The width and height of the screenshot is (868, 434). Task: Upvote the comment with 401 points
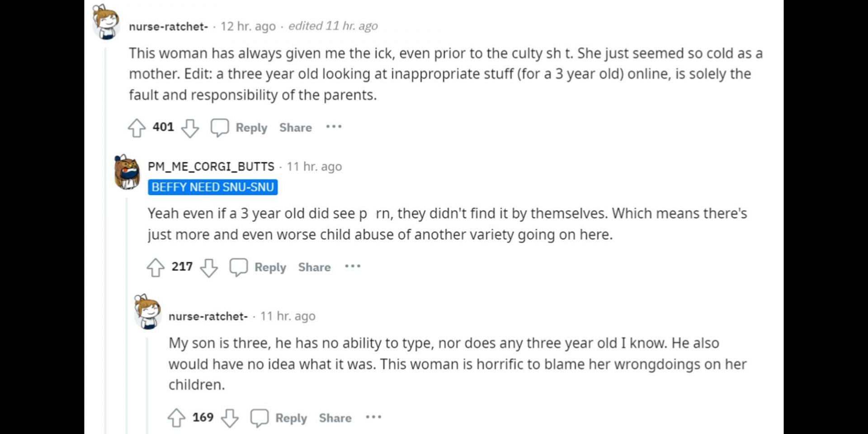pos(137,128)
